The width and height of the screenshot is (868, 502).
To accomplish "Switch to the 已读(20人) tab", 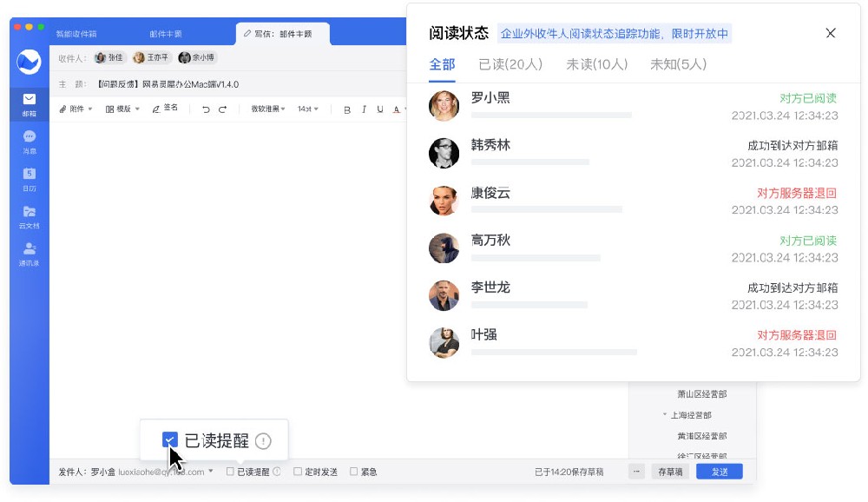I will point(510,64).
